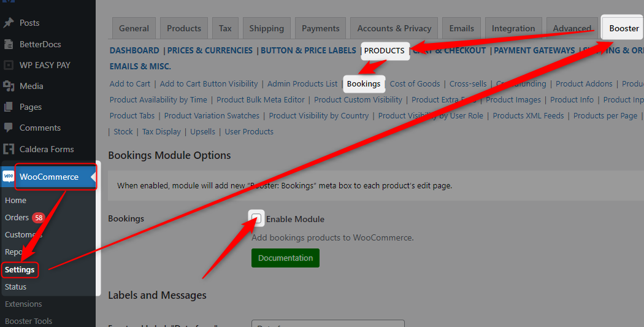
Task: Open Product Bulk Meta Editor link
Action: click(261, 100)
